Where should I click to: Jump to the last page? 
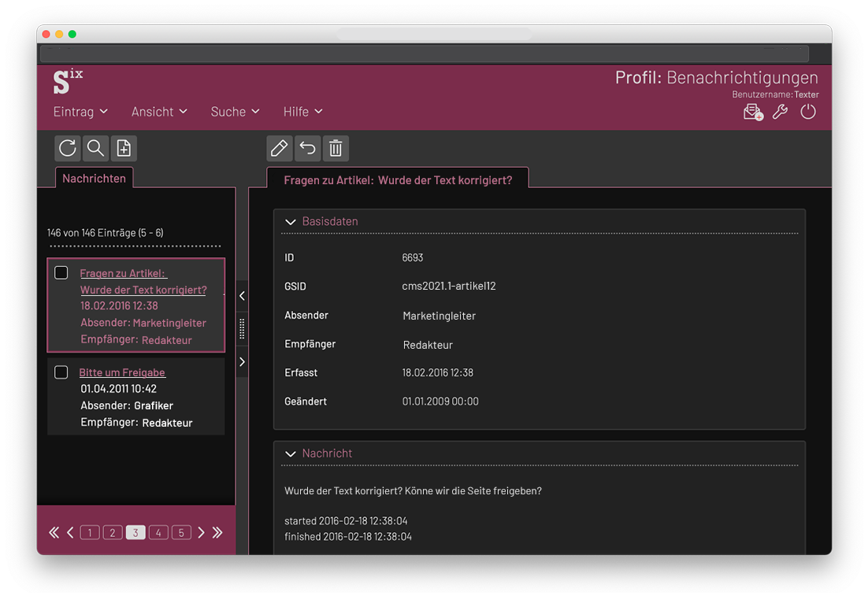217,532
